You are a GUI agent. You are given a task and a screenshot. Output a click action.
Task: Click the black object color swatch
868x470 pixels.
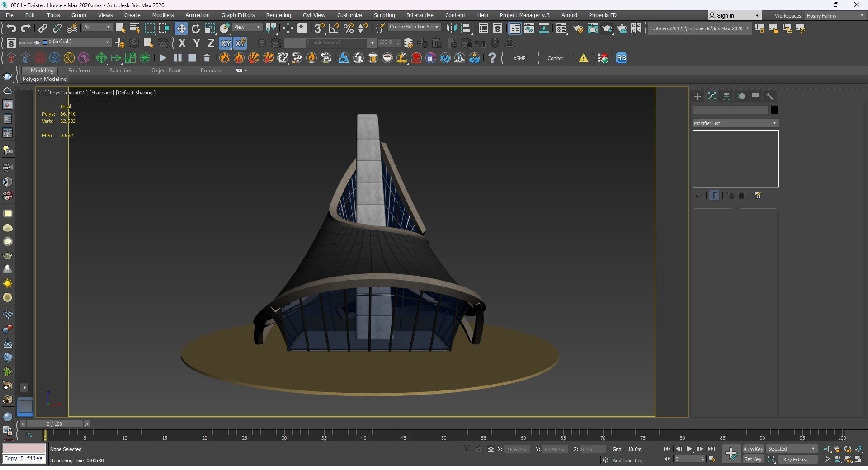tap(774, 110)
